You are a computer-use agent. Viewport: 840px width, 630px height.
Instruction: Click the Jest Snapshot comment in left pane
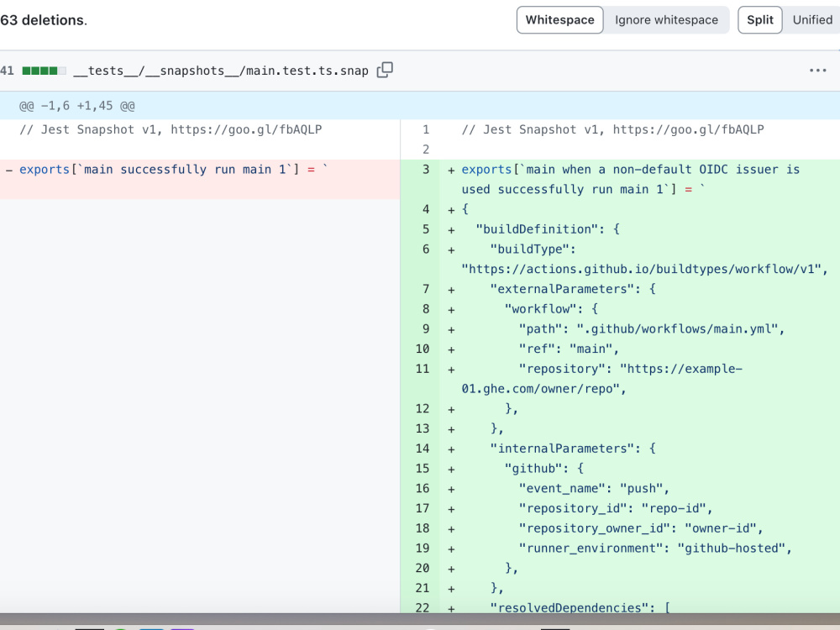(171, 129)
